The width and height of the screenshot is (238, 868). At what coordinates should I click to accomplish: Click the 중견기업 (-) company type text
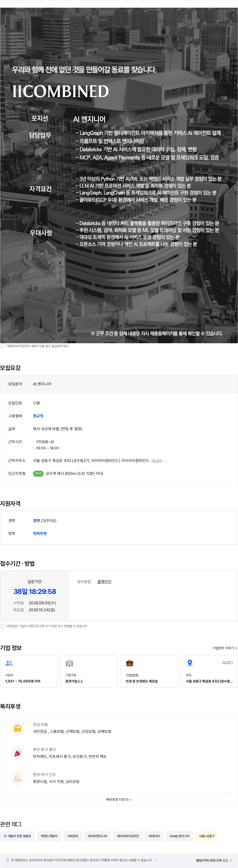74,681
